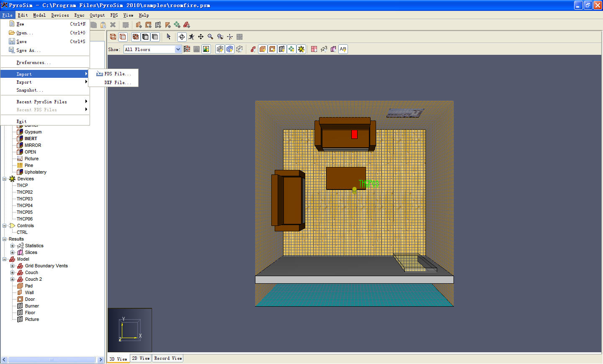Choose DXF File... from Import submenu
603x364 pixels.
tap(113, 82)
